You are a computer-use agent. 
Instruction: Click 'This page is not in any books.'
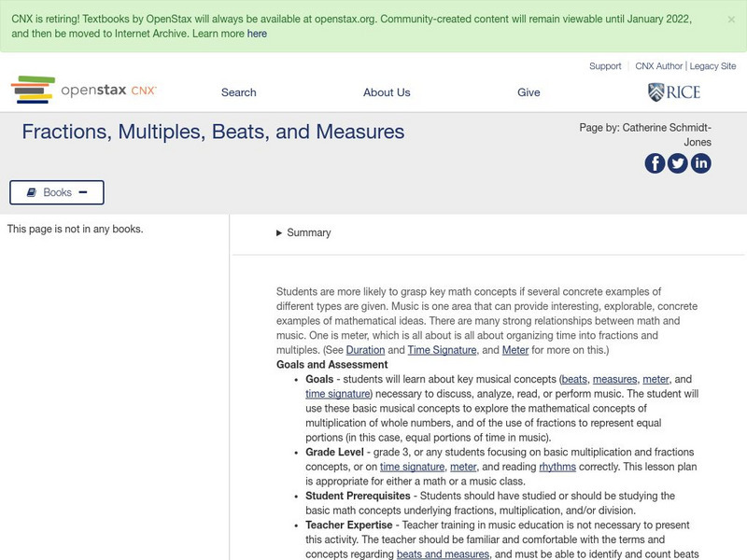pyautogui.click(x=76, y=229)
